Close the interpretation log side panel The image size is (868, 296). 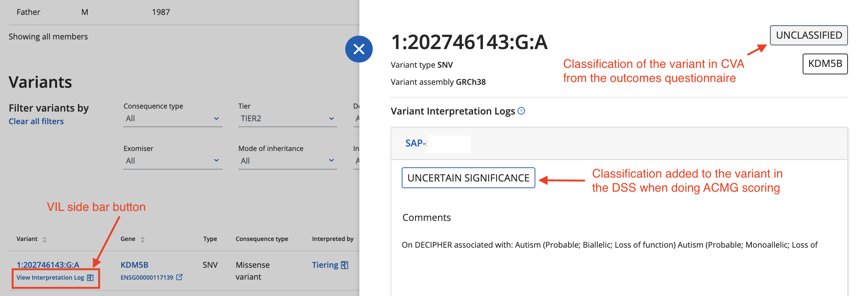click(x=359, y=49)
